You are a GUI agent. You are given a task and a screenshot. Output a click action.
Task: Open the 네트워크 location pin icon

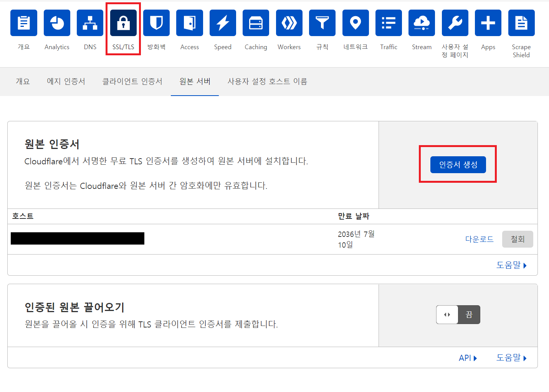356,23
